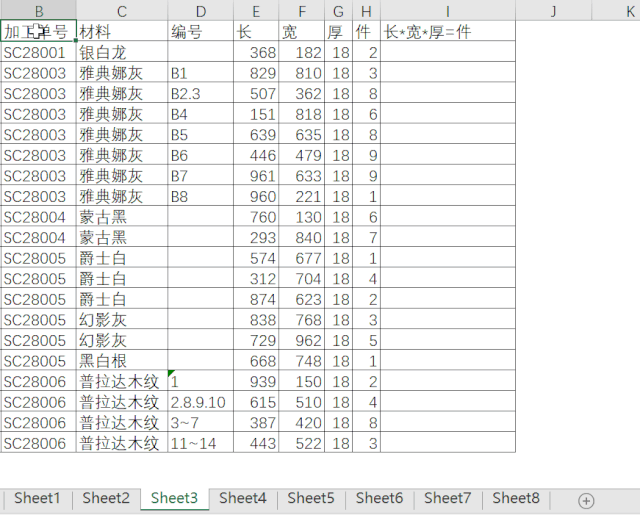The width and height of the screenshot is (640, 515).
Task: Select the 黑白根 material cell
Action: [x=122, y=360]
